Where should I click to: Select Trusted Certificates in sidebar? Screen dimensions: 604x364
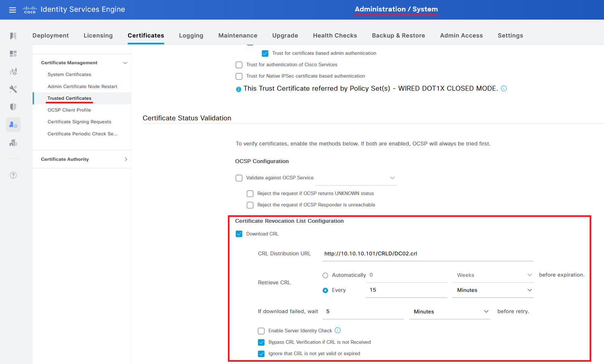tap(69, 98)
